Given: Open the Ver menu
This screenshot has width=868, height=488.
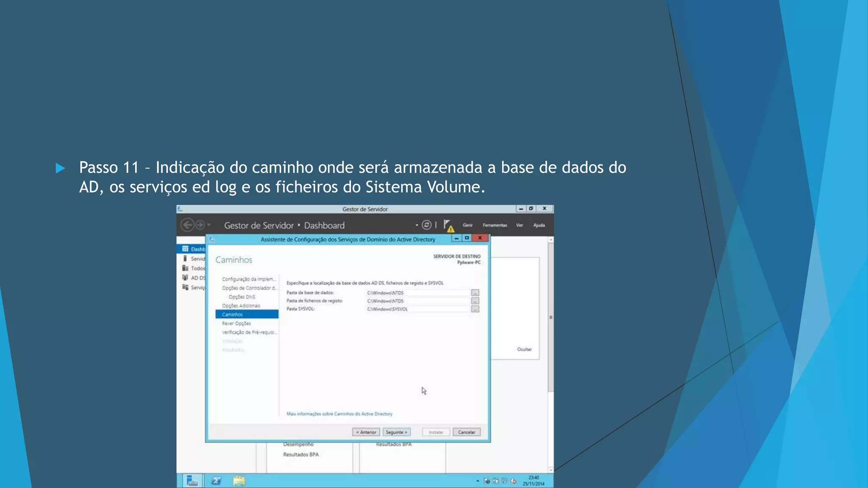Looking at the screenshot, I should pos(520,225).
